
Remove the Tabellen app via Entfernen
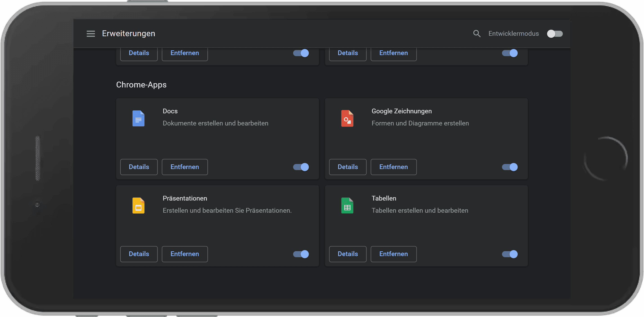pos(393,254)
